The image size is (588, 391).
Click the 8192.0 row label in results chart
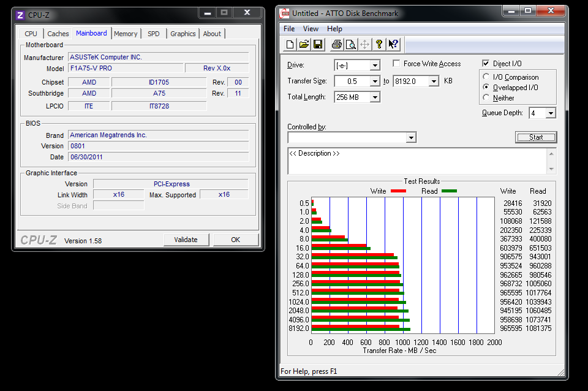pos(299,328)
